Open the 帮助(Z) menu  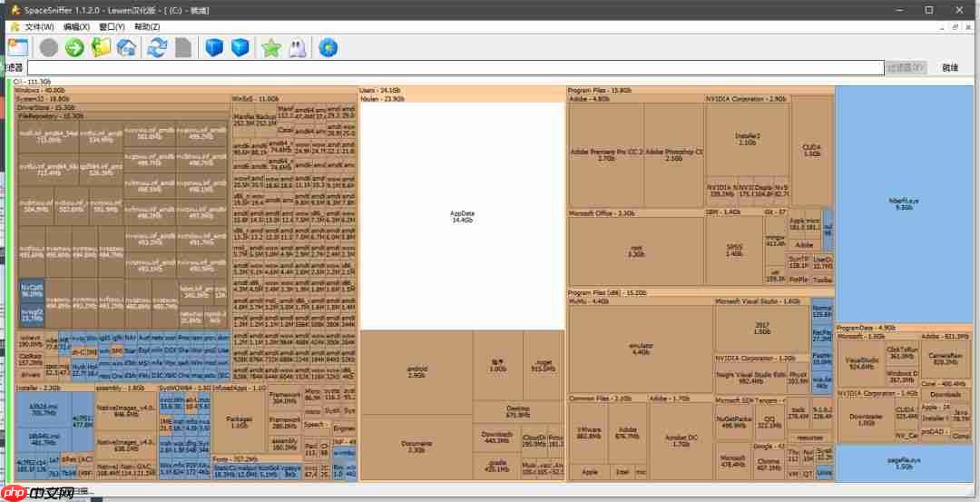147,27
